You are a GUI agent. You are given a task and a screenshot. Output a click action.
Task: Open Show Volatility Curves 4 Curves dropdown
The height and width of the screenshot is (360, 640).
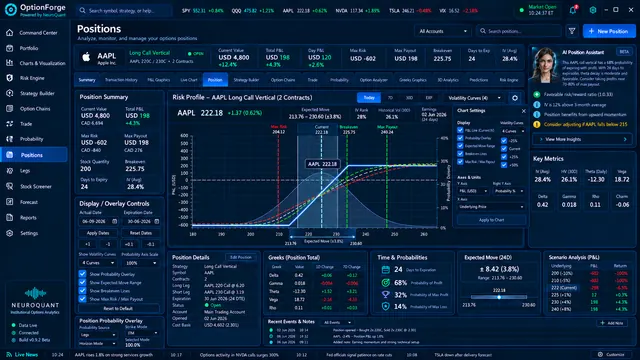click(98, 263)
